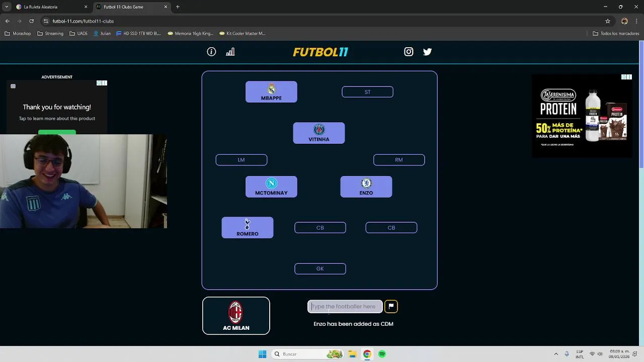Select the Romero card
The height and width of the screenshot is (362, 644).
click(x=248, y=228)
